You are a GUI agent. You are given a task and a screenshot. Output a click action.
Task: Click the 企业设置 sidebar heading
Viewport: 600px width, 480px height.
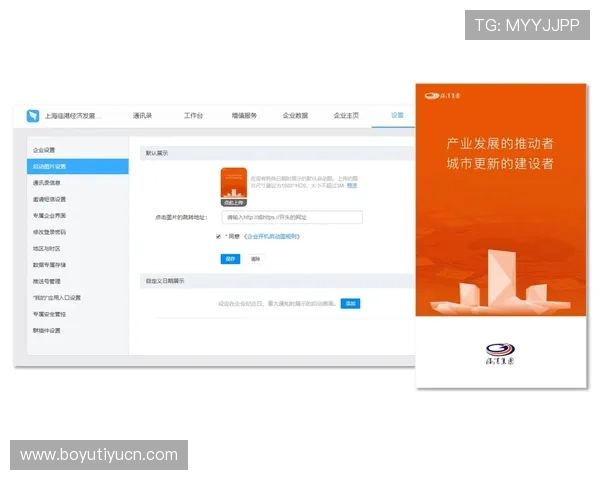pyautogui.click(x=44, y=150)
